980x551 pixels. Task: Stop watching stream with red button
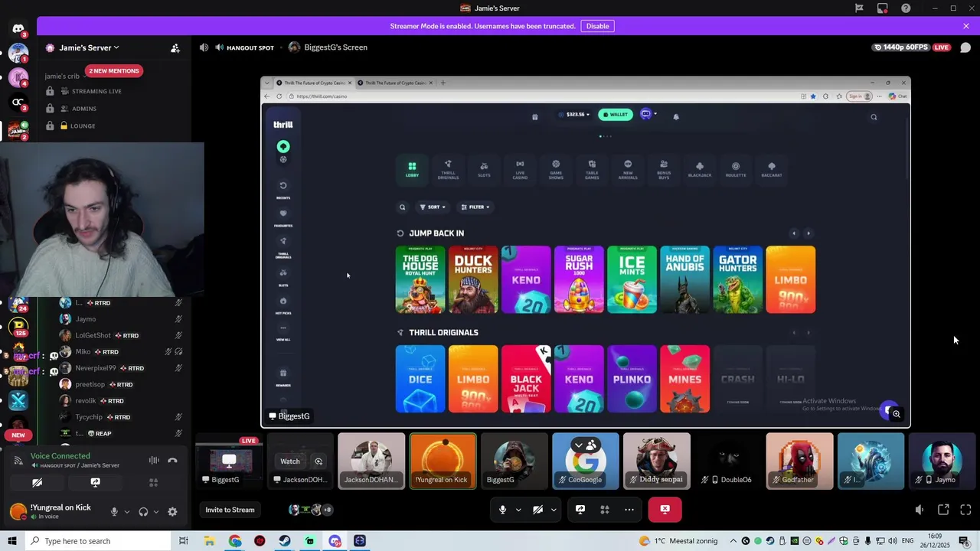tap(665, 510)
